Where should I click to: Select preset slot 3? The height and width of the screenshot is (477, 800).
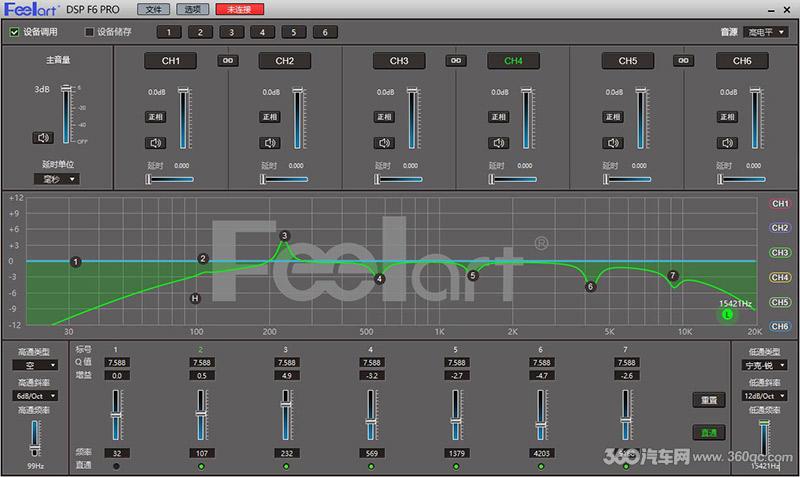click(x=231, y=32)
